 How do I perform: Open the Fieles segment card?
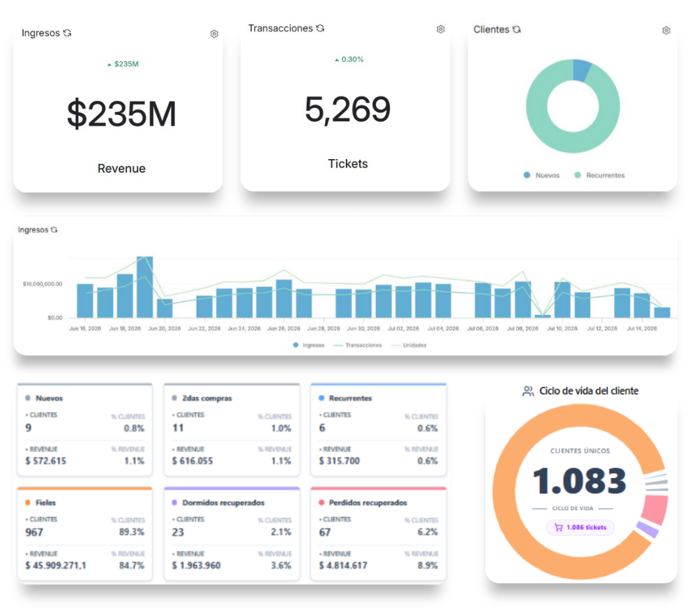[x=84, y=534]
